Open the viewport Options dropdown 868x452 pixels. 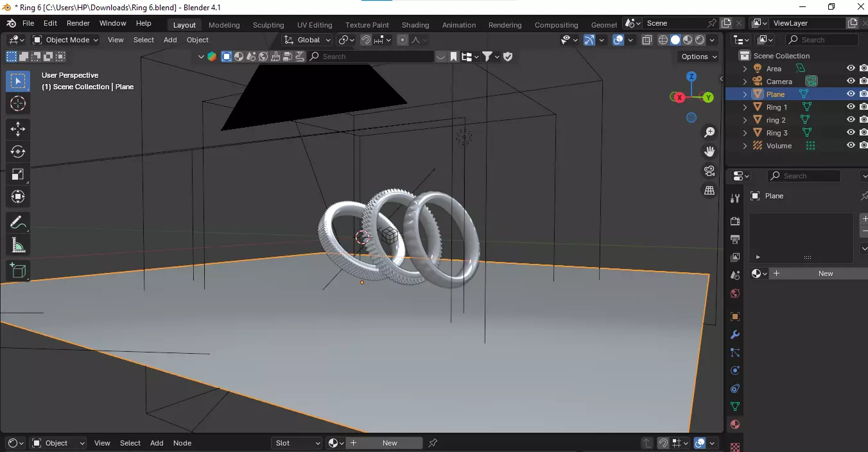pos(699,56)
